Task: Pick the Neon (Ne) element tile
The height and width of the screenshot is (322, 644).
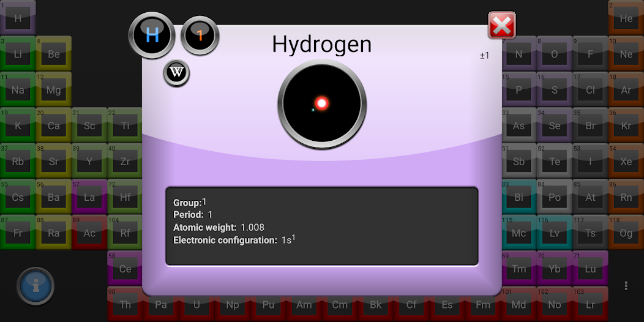Action: (626, 54)
